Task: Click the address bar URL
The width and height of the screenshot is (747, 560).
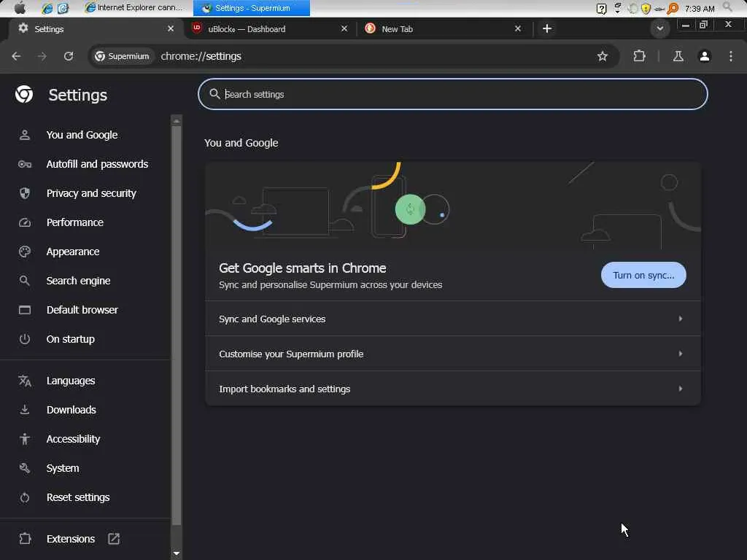Action: pos(201,56)
